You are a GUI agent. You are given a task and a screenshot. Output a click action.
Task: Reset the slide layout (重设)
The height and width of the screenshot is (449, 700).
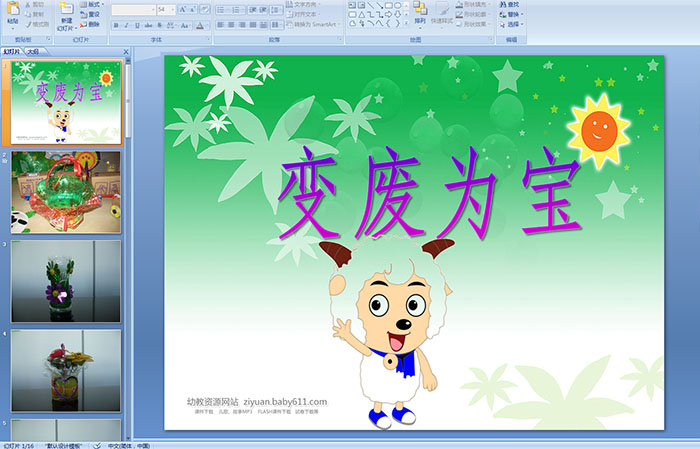click(90, 14)
